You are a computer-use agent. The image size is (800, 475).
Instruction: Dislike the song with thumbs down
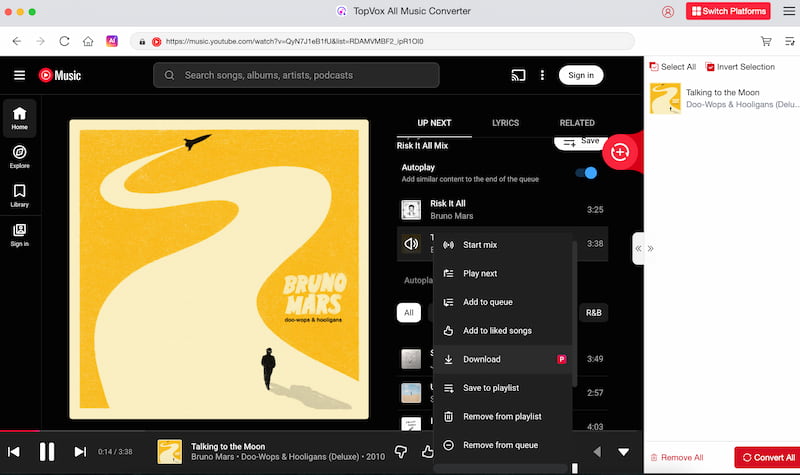click(x=401, y=452)
